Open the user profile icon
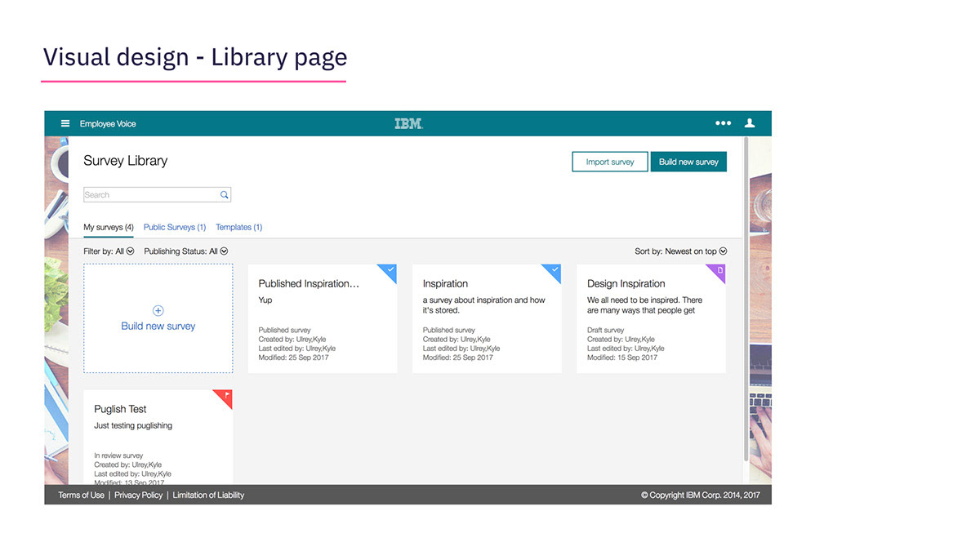Viewport: 980px width, 551px height. tap(750, 123)
